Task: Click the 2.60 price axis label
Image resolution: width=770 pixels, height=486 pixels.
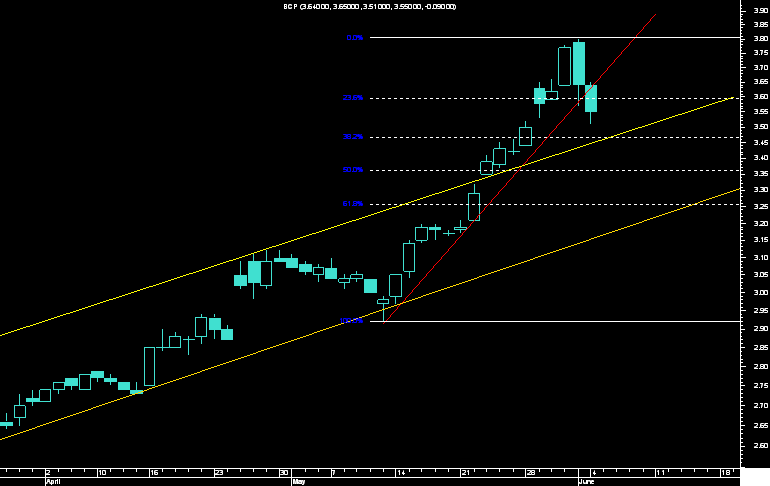Action: click(761, 446)
